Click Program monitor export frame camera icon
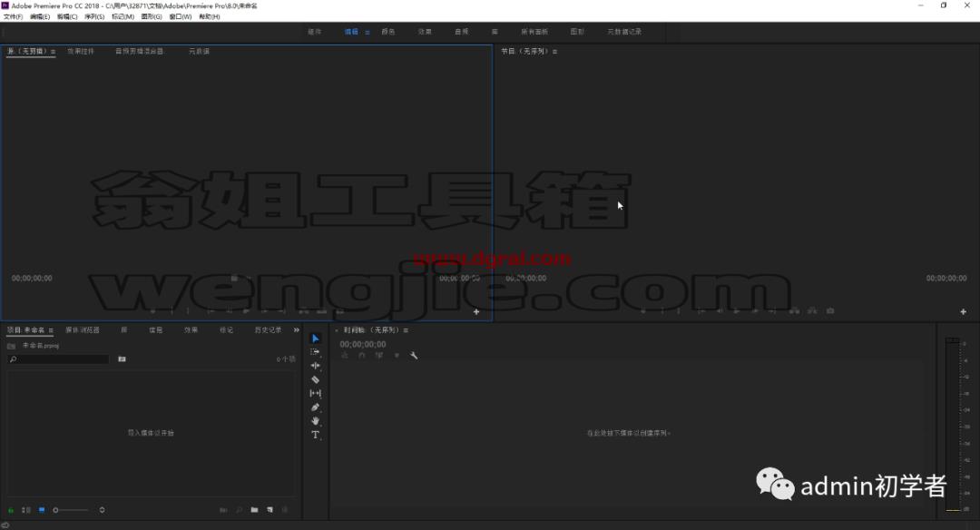980x530 pixels. point(830,310)
